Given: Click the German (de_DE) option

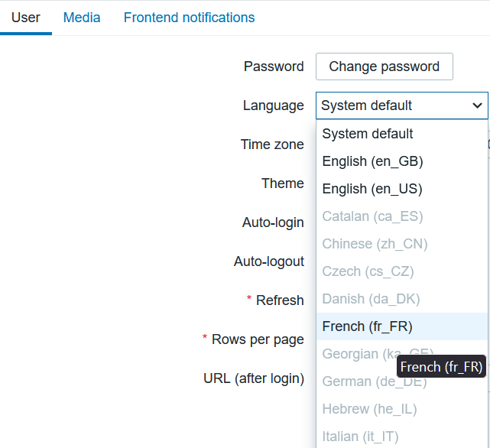Looking at the screenshot, I should pyautogui.click(x=359, y=381).
